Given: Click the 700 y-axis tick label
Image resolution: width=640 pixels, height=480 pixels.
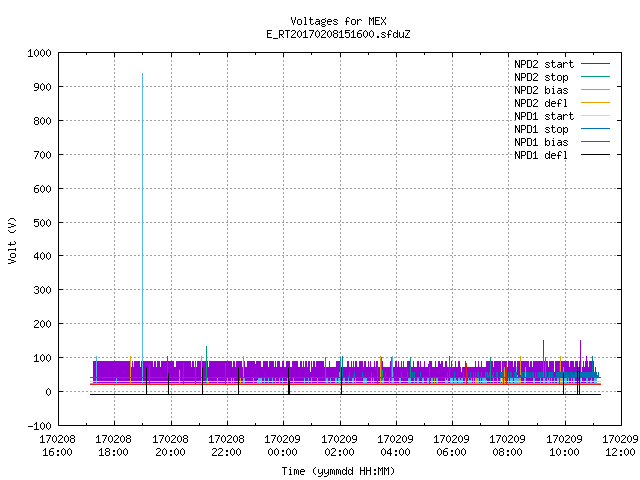Looking at the screenshot, I should click(x=42, y=155).
